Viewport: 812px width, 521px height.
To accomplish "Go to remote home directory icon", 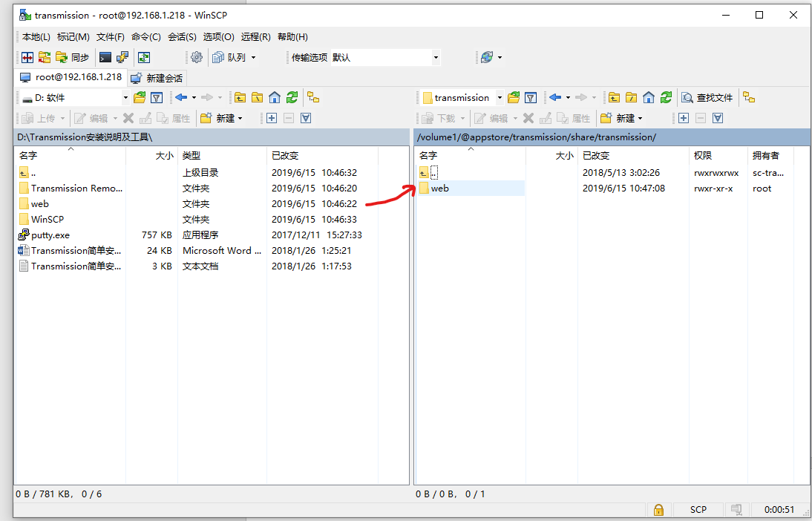I will click(649, 97).
